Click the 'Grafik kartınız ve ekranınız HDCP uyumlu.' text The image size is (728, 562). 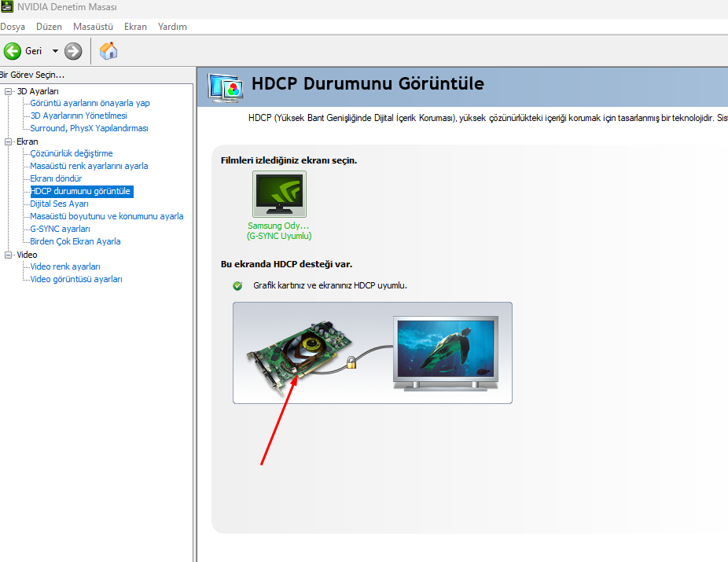pos(330,285)
